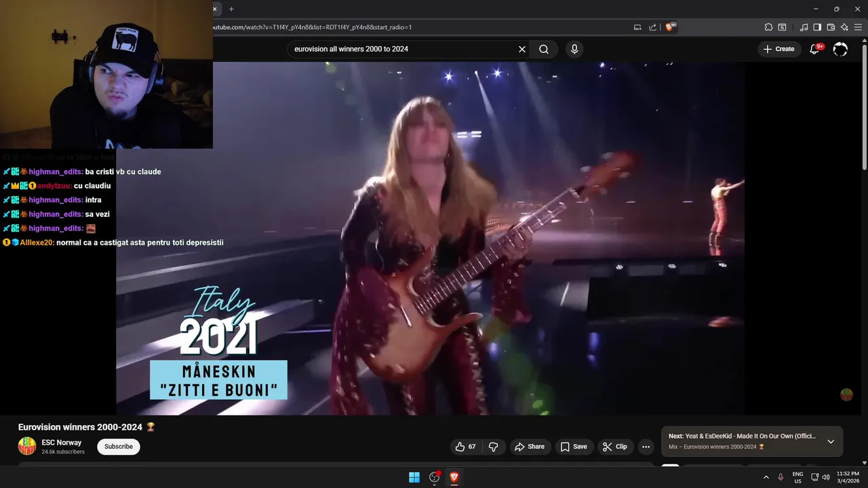
Task: Click 'Mix – Eurovision winners 2000-2024' subtitle
Action: coord(716,447)
